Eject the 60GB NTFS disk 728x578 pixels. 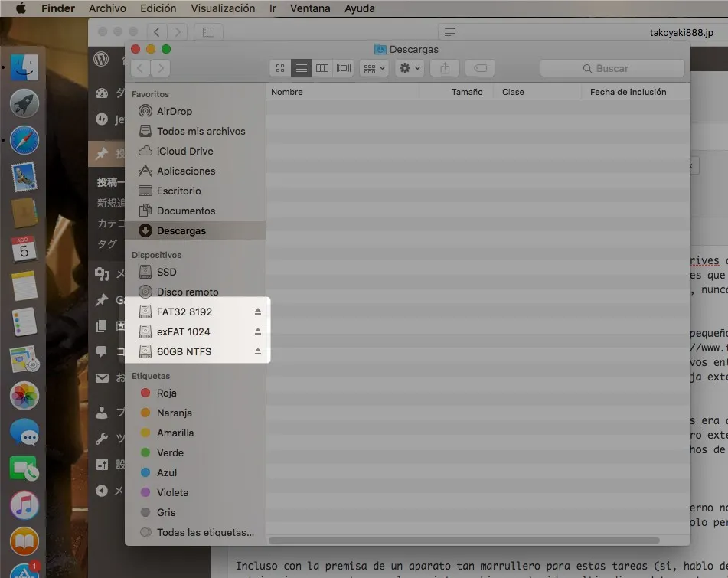[x=258, y=351]
